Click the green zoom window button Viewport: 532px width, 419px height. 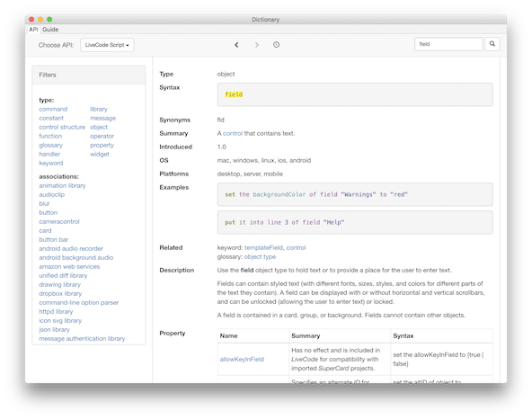49,20
